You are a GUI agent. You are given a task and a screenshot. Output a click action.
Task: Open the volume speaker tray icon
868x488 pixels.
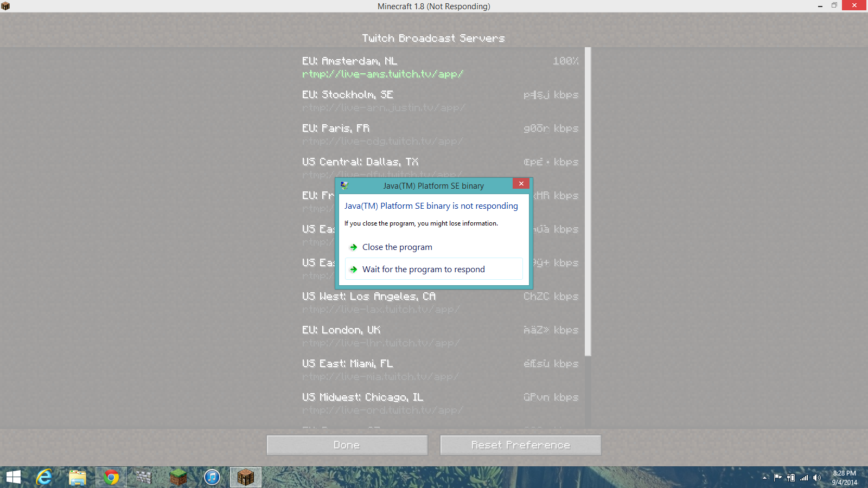click(817, 478)
